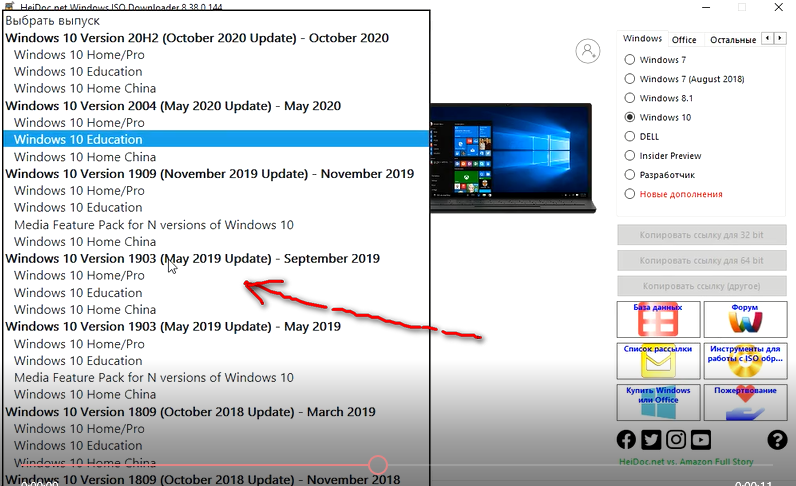Choose Windows 10 Home China under 1909
796x486 pixels.
(216, 242)
